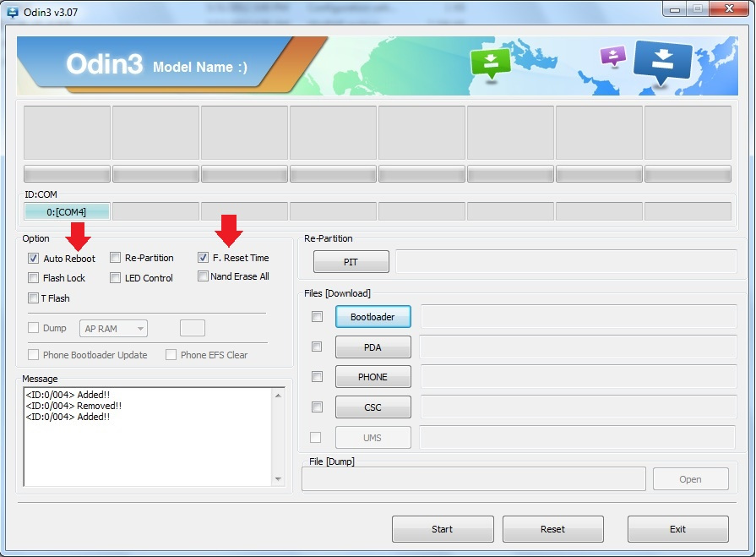Screen dimensions: 756x557
Task: Click the Odin title bar app icon
Action: pos(13,10)
